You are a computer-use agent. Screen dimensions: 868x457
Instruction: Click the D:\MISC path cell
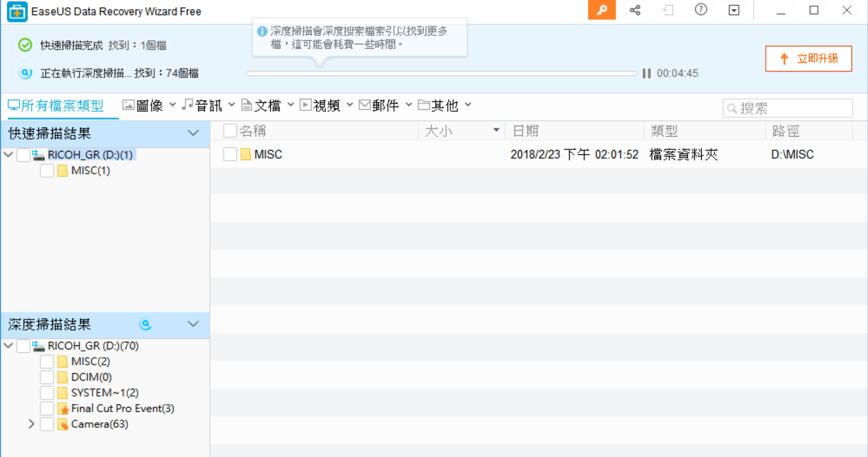pyautogui.click(x=792, y=154)
